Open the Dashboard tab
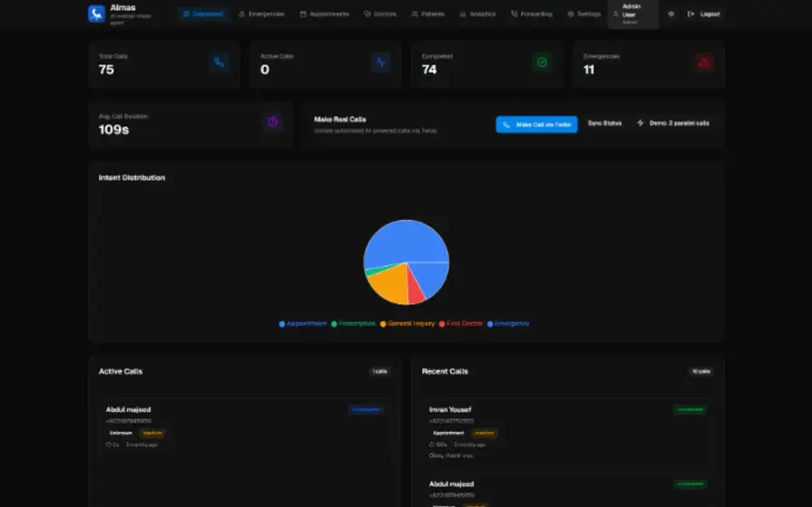The image size is (812, 507). click(203, 14)
